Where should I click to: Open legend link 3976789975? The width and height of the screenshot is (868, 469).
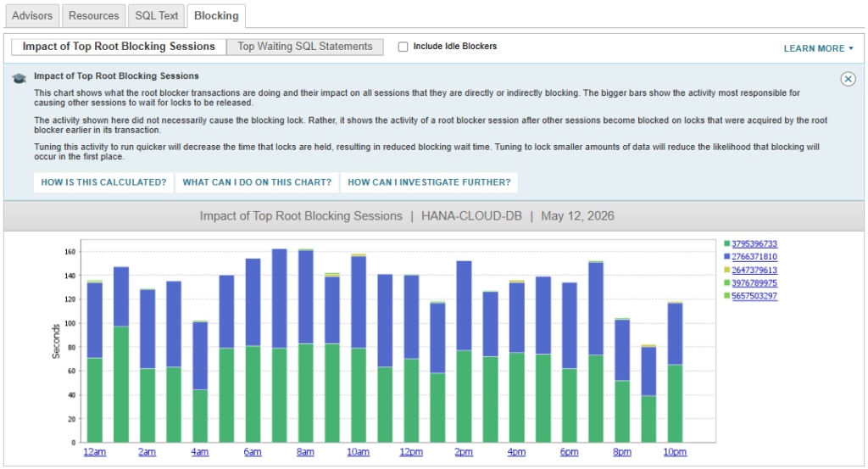pos(754,283)
